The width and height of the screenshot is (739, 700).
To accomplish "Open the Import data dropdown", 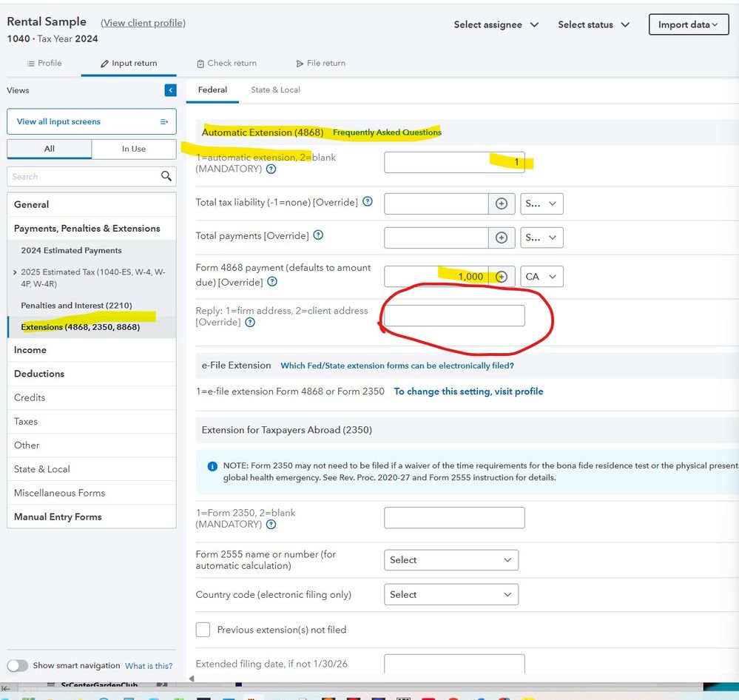I will point(688,24).
